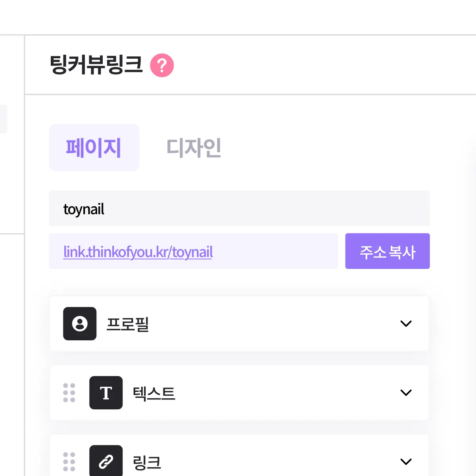The height and width of the screenshot is (476, 476).
Task: Switch to the 디자인 tab
Action: 194,148
